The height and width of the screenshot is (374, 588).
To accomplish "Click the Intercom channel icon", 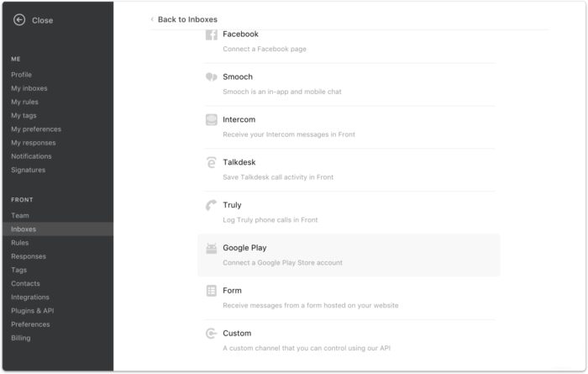I will coord(212,119).
